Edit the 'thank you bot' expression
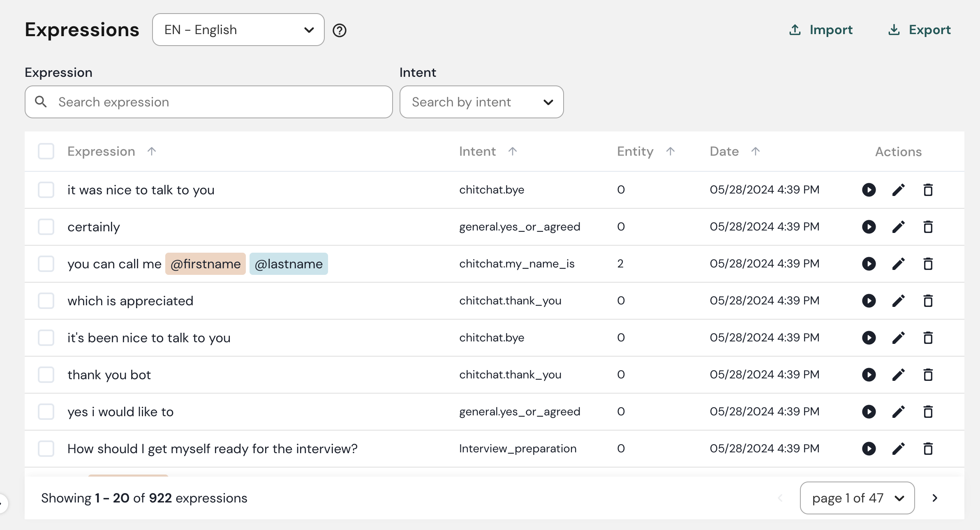Screen dimensions: 980x530 point(898,375)
